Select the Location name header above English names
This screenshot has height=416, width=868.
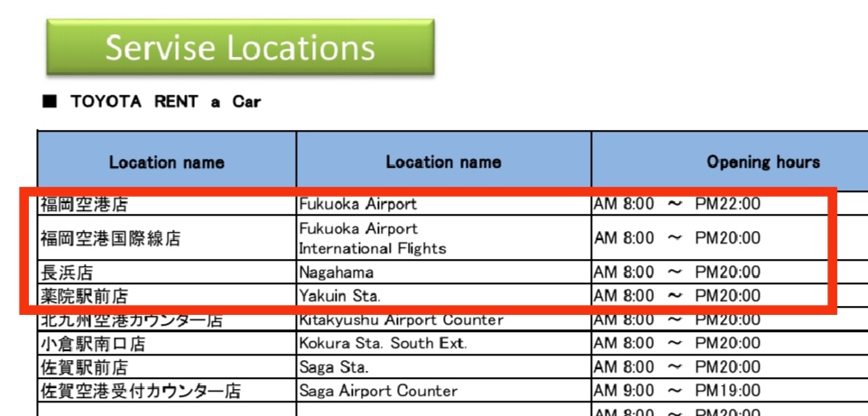(x=443, y=162)
